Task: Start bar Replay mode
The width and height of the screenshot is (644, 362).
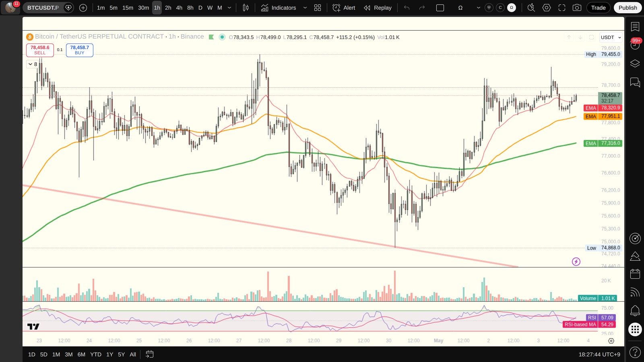Action: [378, 8]
